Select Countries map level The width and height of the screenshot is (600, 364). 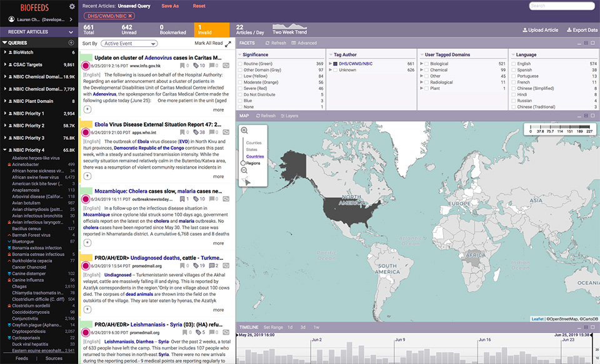pyautogui.click(x=255, y=156)
